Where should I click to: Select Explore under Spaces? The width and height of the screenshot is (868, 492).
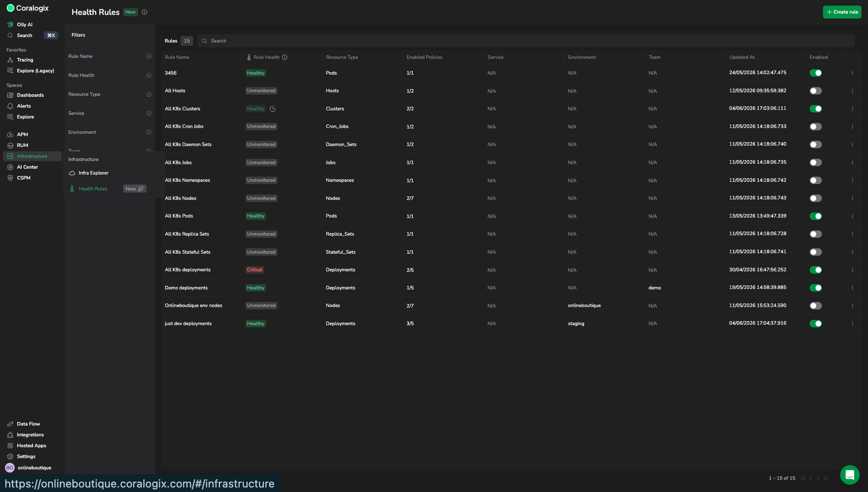point(25,117)
